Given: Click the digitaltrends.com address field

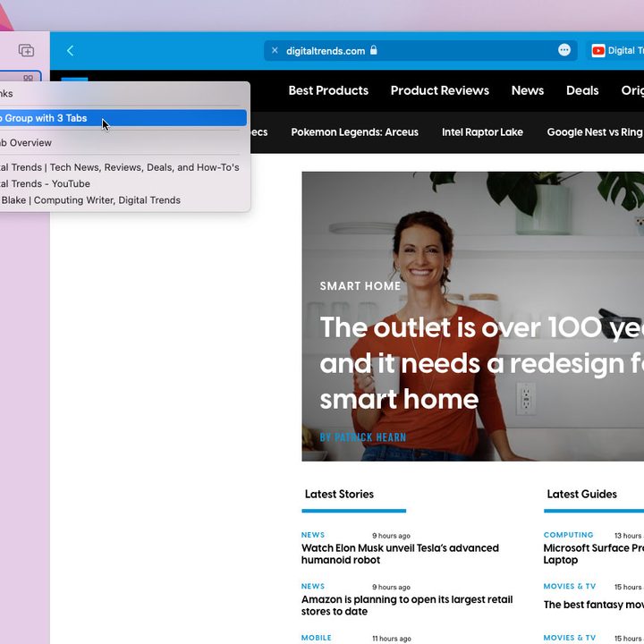Looking at the screenshot, I should [x=420, y=50].
